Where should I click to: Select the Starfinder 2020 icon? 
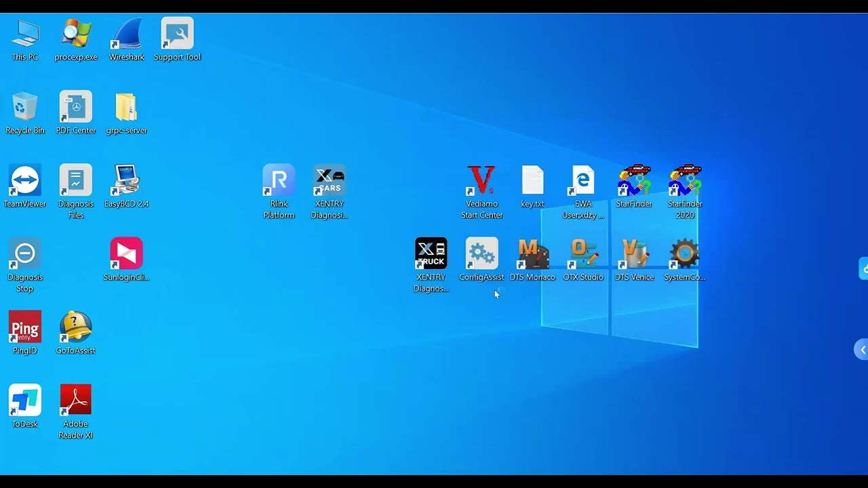click(x=685, y=180)
